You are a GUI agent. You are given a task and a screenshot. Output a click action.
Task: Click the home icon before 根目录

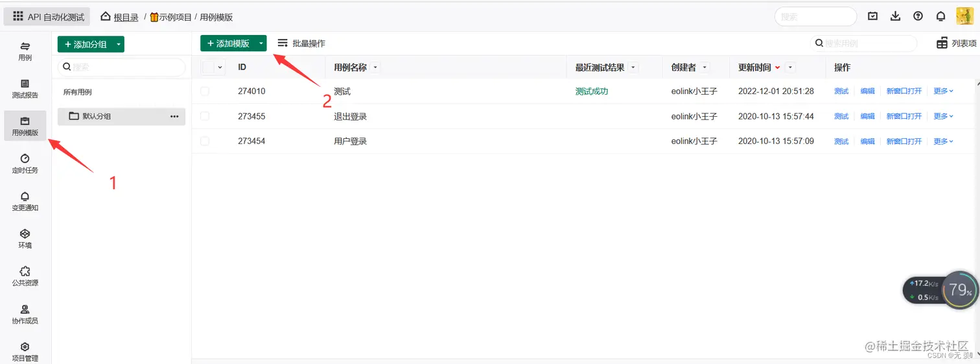(106, 16)
